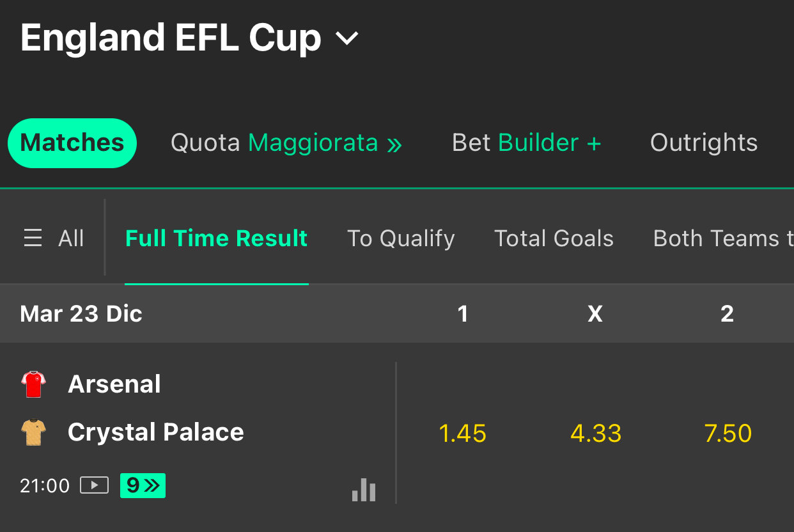
Task: Select the Matches tab
Action: pos(72,143)
